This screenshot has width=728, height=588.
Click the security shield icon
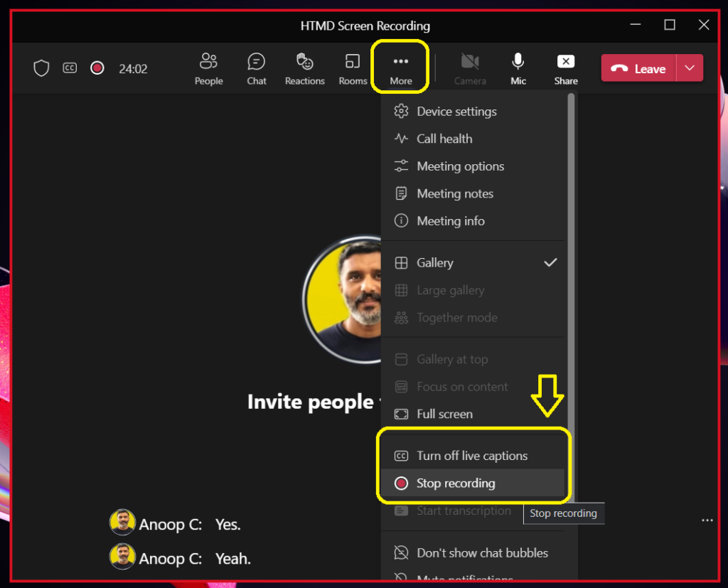tap(41, 68)
